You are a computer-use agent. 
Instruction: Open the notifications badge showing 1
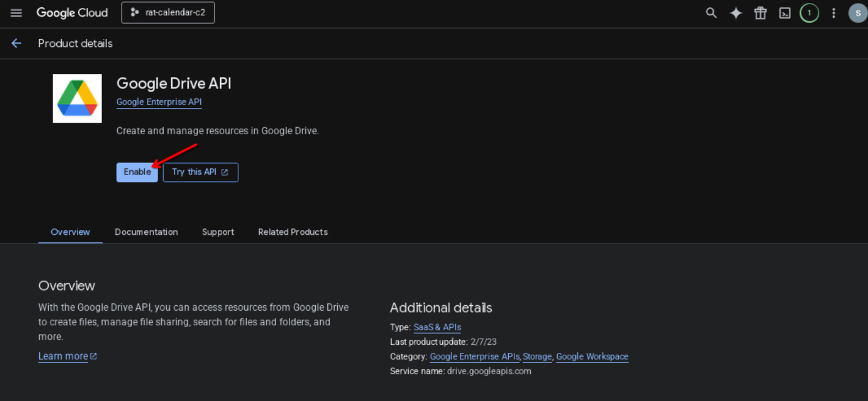tap(809, 13)
